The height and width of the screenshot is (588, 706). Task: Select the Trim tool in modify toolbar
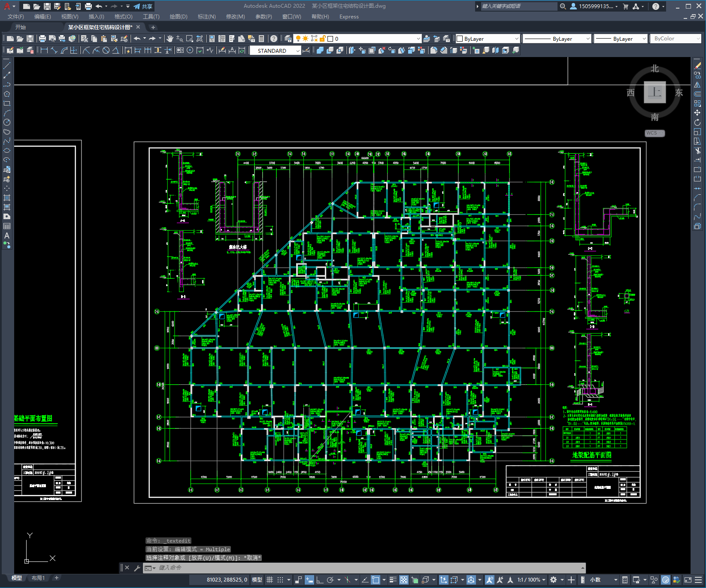pyautogui.click(x=697, y=151)
